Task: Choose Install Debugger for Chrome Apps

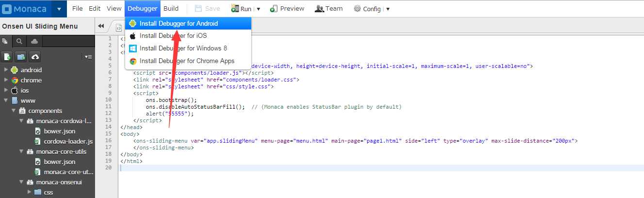Action: click(x=188, y=61)
